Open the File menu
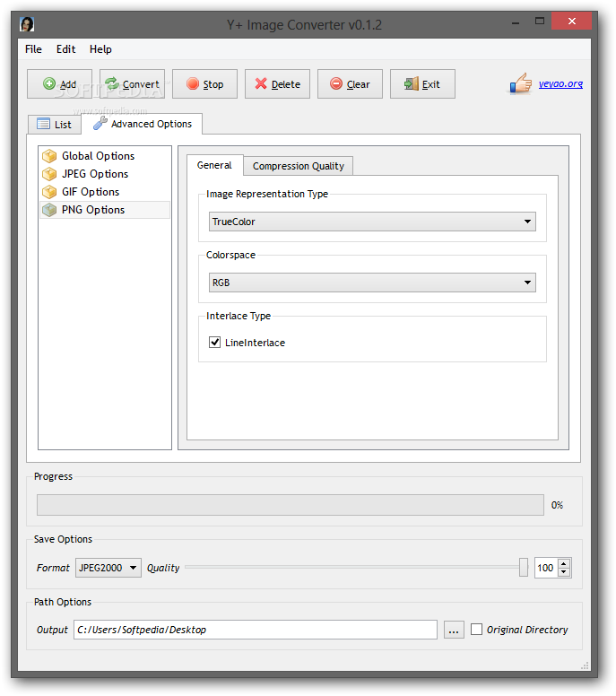616x696 pixels. coord(33,49)
